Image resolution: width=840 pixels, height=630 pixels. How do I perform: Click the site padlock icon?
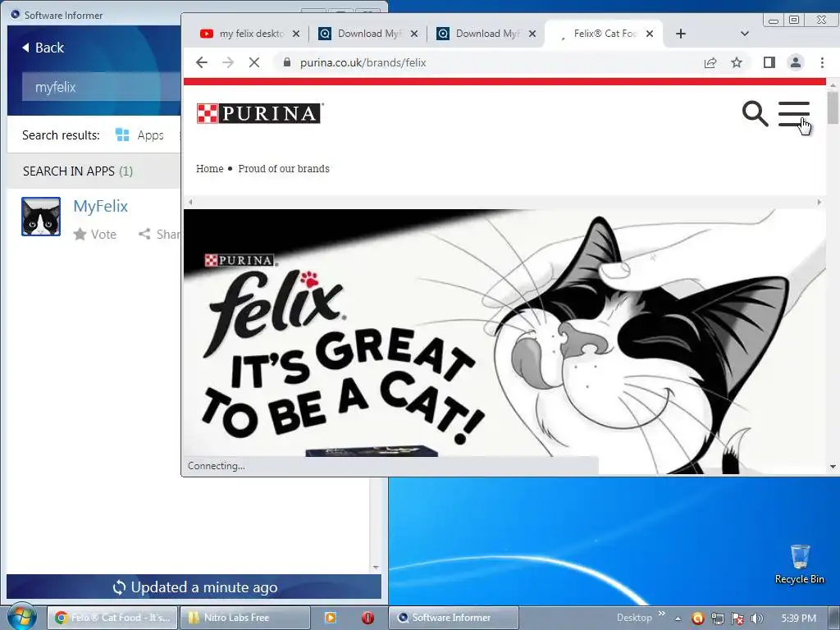287,62
